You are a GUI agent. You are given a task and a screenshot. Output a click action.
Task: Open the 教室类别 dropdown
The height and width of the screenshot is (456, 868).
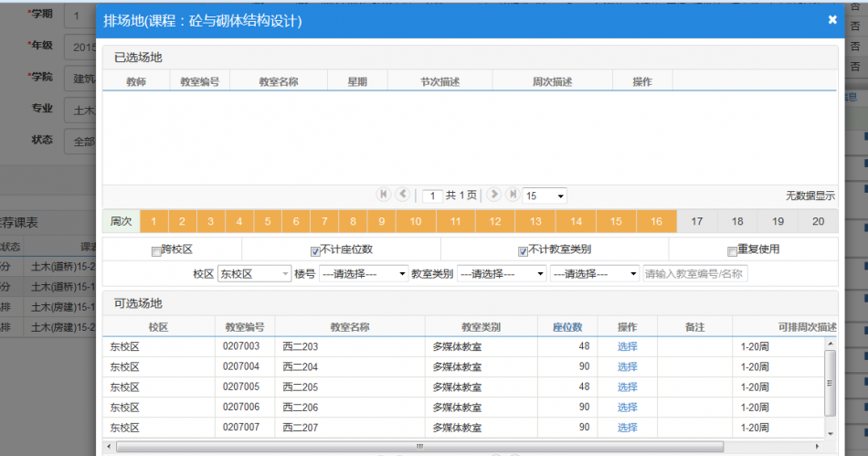(502, 273)
